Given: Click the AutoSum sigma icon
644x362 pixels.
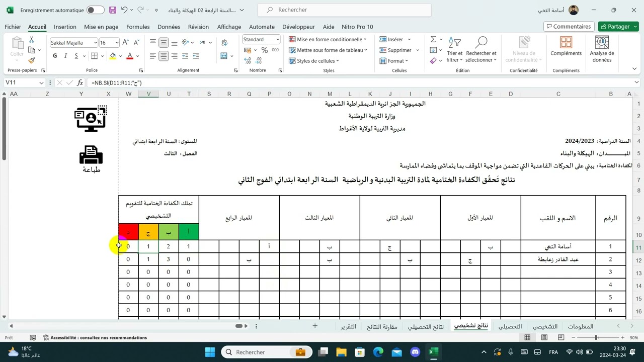Looking at the screenshot, I should click(x=433, y=39).
